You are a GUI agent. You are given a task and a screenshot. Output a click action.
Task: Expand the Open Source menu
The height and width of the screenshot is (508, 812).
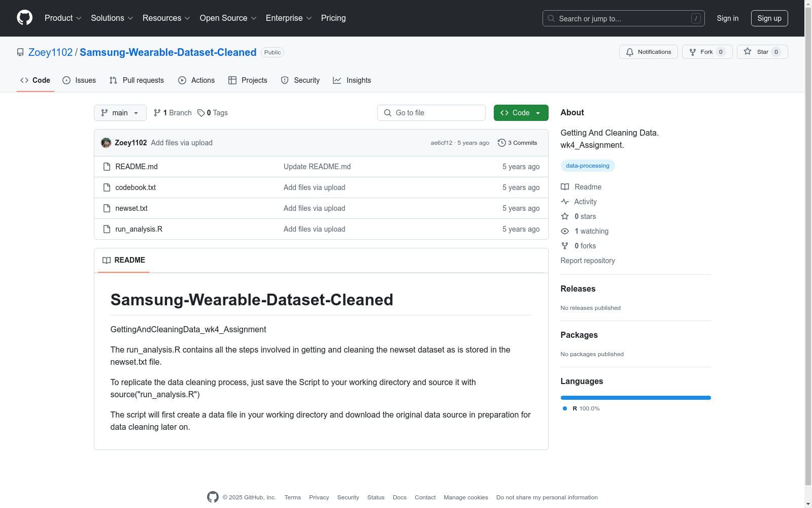[x=228, y=18]
